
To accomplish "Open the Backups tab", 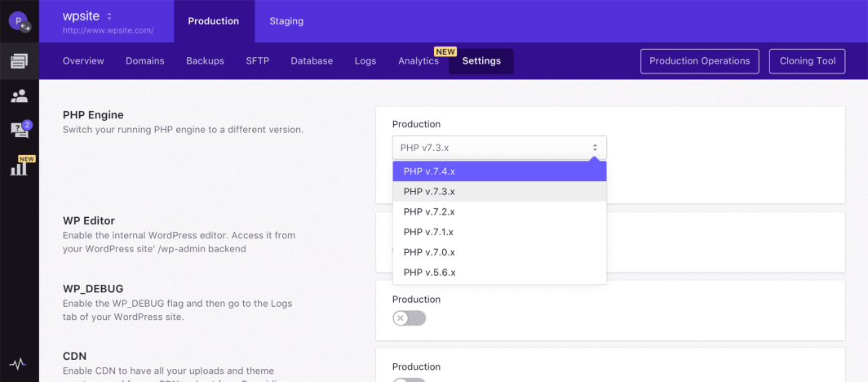I will click(205, 61).
